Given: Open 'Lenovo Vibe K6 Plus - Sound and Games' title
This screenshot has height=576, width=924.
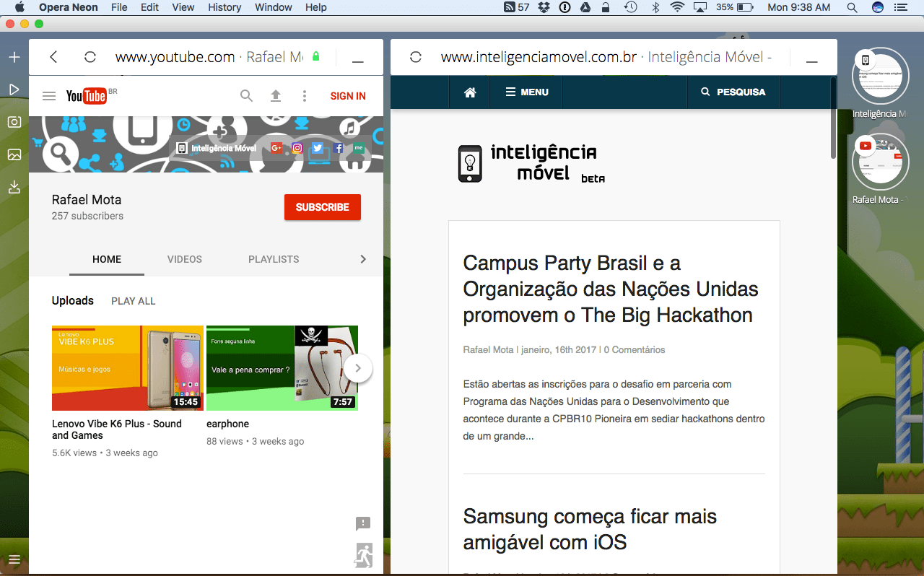Looking at the screenshot, I should click(x=117, y=429).
